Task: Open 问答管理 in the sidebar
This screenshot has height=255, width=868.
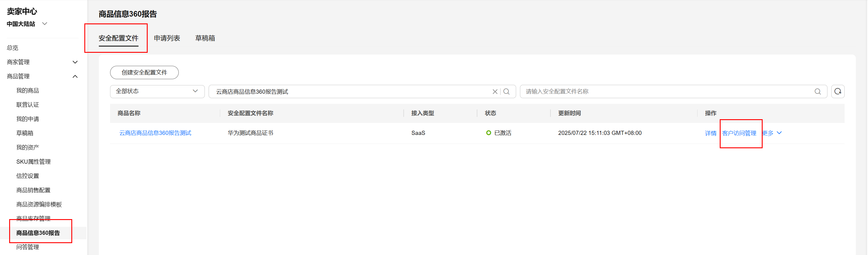Action: (x=28, y=247)
